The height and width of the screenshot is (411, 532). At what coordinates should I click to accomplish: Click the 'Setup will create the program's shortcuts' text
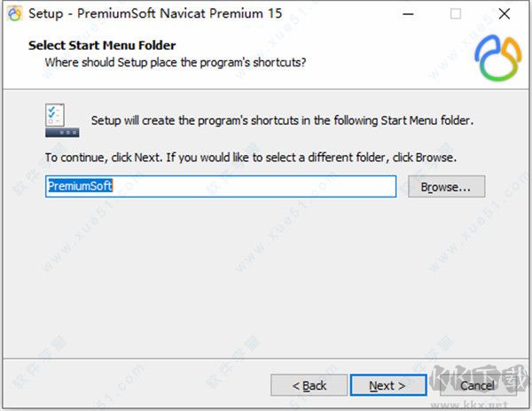pyautogui.click(x=282, y=120)
